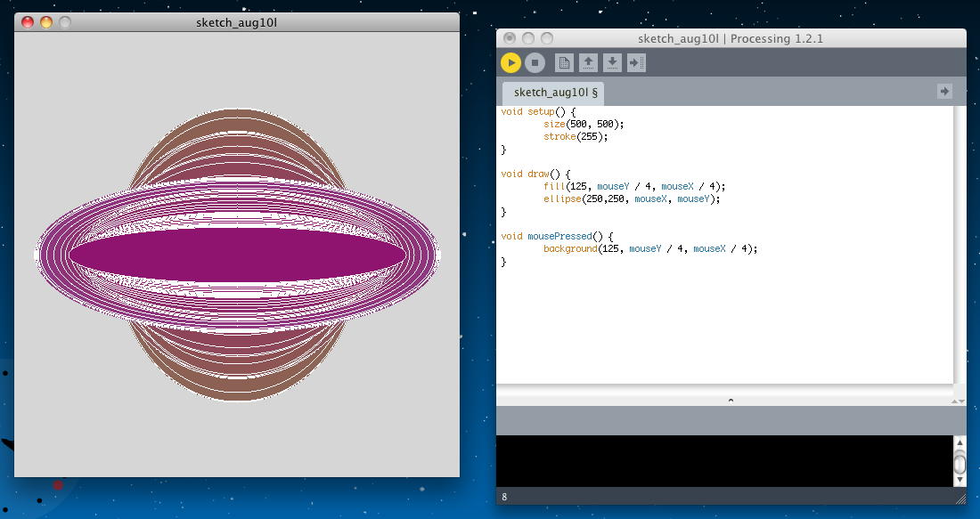Click the console scrollbar thumb
This screenshot has width=980, height=519.
coord(960,463)
